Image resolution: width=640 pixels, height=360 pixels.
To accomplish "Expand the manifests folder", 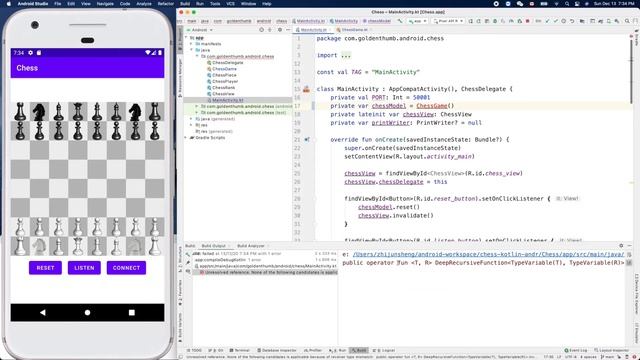I will (191, 44).
